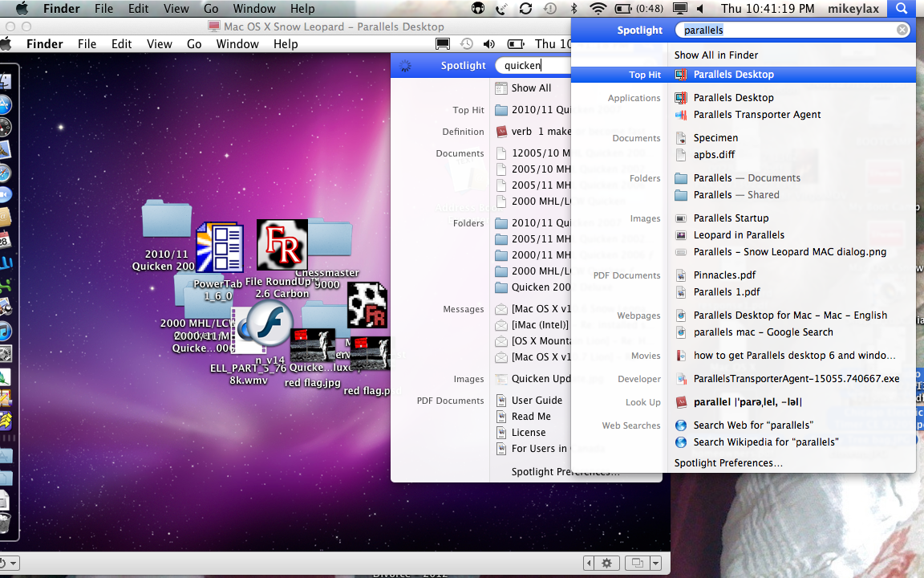Select the Specimen document result
The height and width of the screenshot is (578, 924).
click(715, 137)
